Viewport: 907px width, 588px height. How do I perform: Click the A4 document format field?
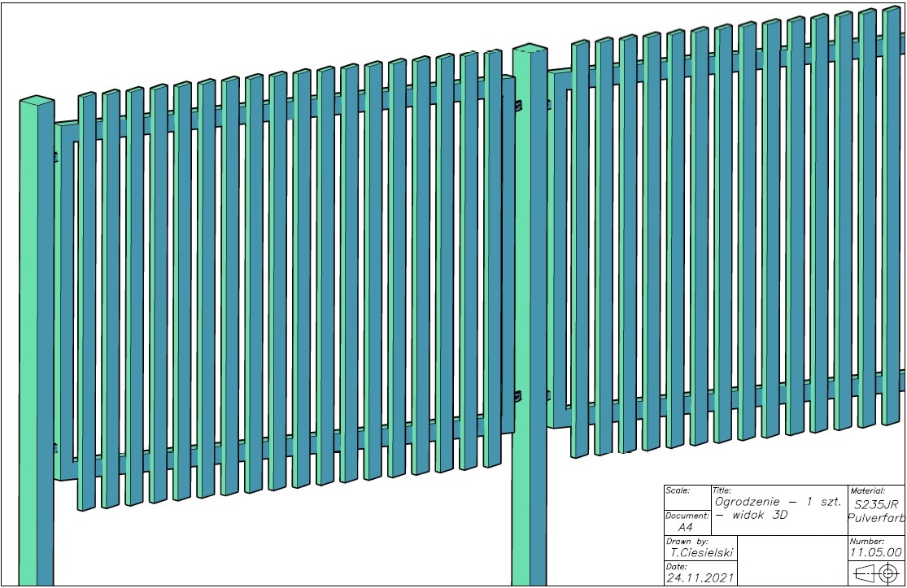click(686, 527)
